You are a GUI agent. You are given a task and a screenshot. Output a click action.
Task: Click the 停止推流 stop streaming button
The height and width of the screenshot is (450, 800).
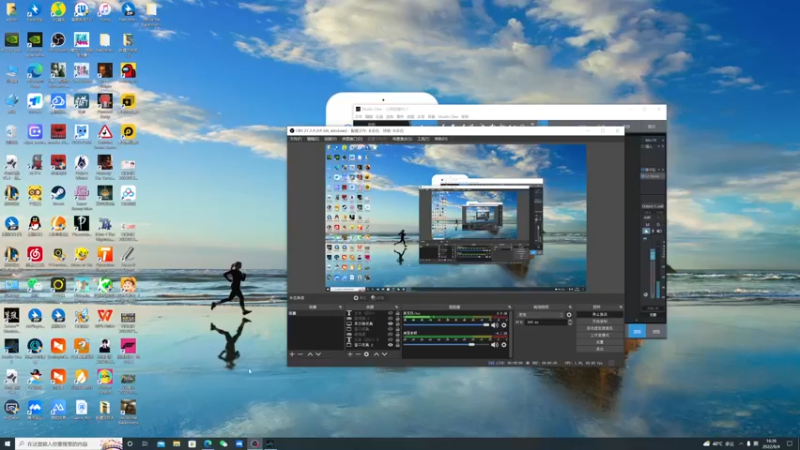coord(599,314)
